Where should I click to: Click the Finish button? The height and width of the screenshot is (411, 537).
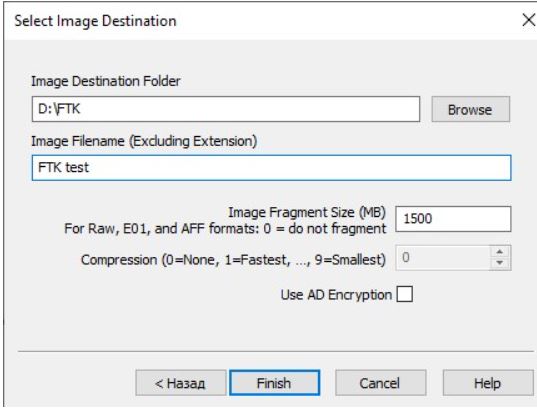pyautogui.click(x=275, y=383)
